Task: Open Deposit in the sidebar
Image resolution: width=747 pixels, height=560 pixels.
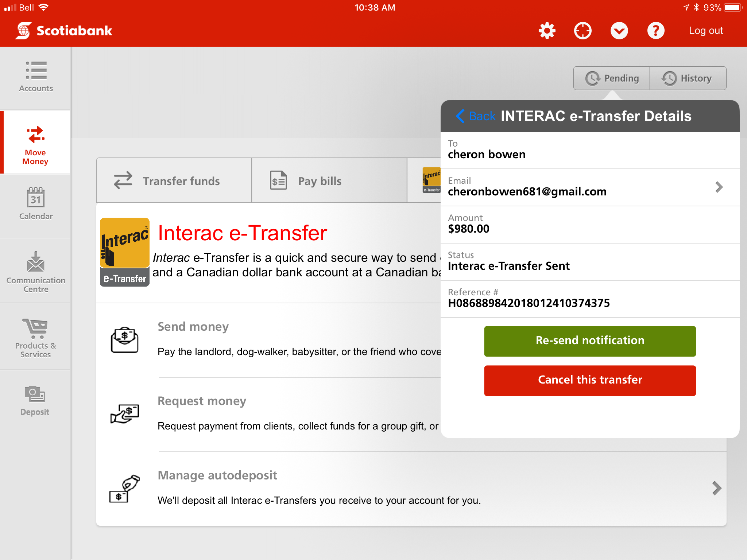Action: point(36,400)
